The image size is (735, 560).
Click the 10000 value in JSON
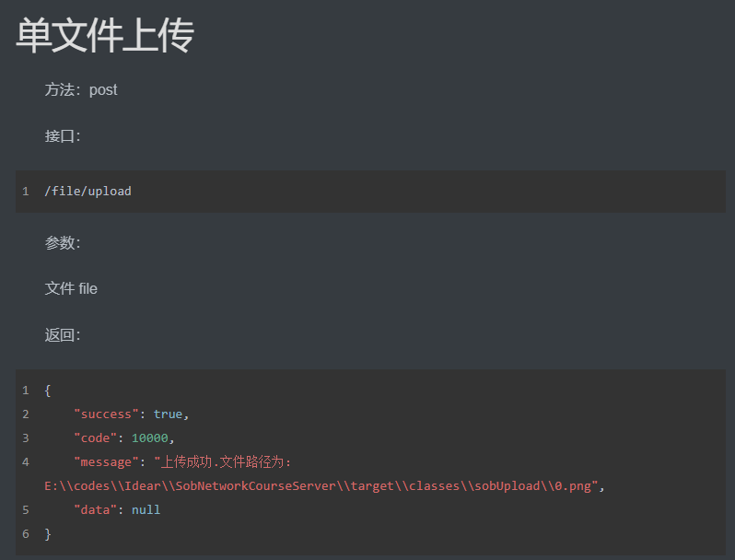point(149,438)
